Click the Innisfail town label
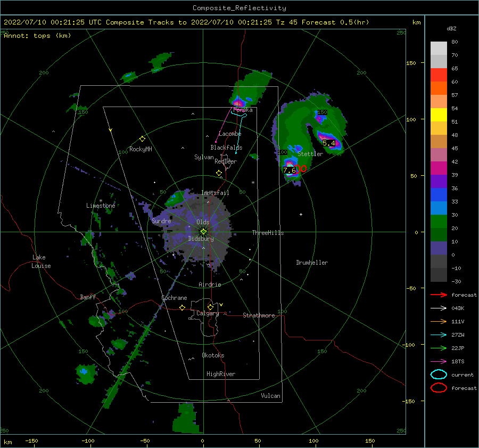Viewport: 479px width, 448px height. coord(215,193)
